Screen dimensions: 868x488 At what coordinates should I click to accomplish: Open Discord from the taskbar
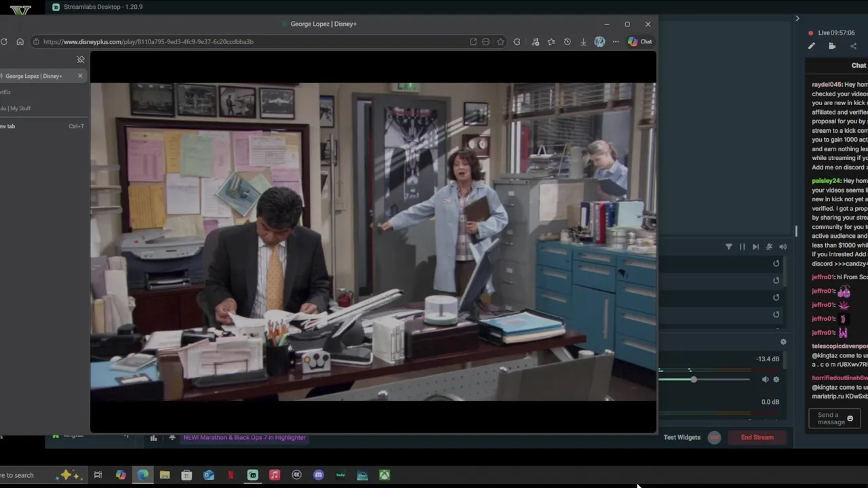[319, 475]
